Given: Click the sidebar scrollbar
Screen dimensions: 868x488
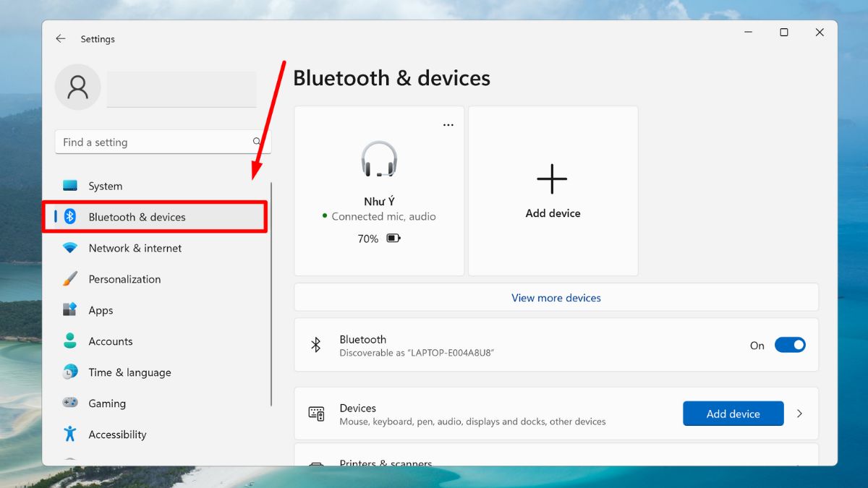Looking at the screenshot, I should coord(271,294).
